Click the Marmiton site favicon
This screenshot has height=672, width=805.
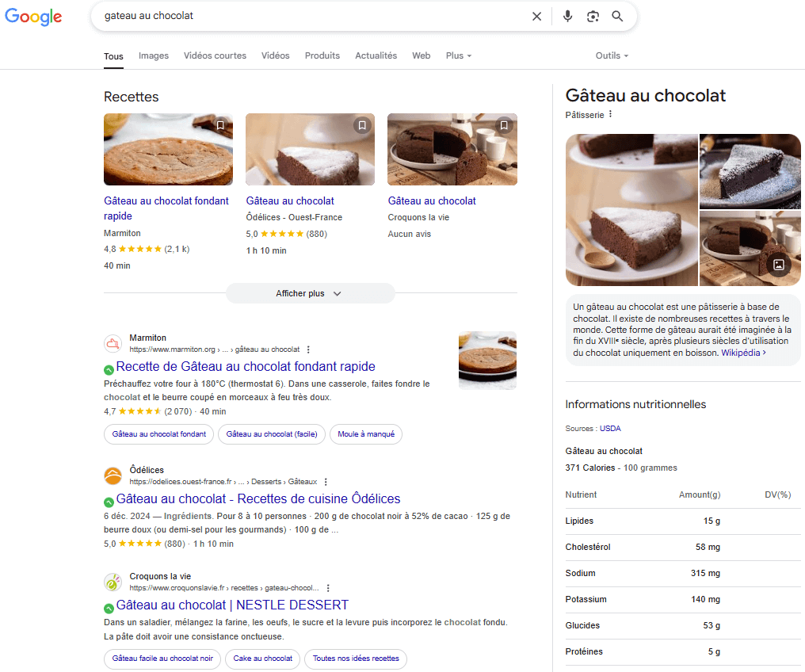[x=113, y=343]
